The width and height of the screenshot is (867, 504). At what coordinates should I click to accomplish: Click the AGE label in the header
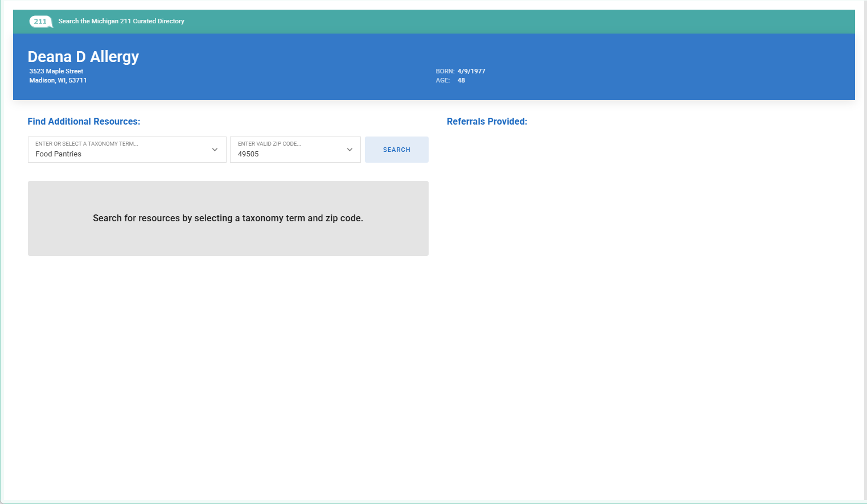[x=442, y=80]
